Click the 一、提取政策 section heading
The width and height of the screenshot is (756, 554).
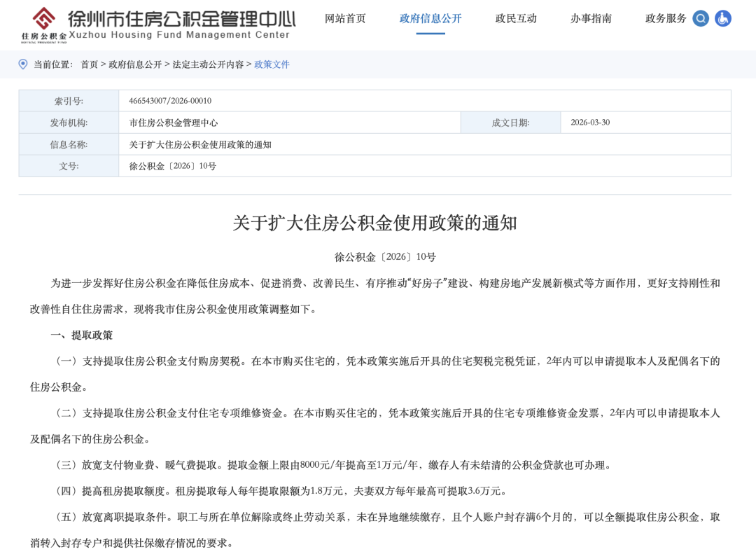81,335
